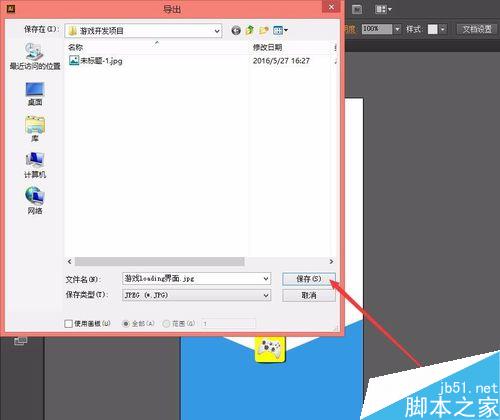This screenshot has height=420, width=500.
Task: Sort by the Modified Date (修改日期) column
Action: click(267, 47)
